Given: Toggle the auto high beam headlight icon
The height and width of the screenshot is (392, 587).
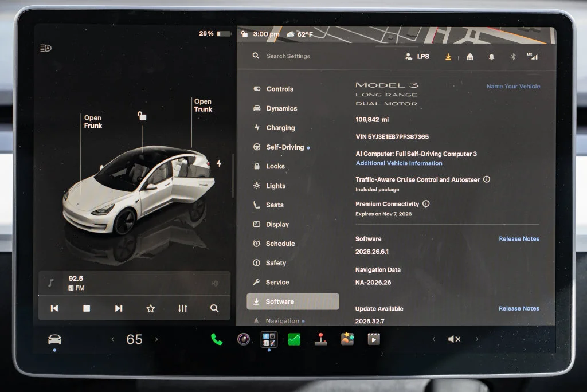Looking at the screenshot, I should [x=46, y=48].
